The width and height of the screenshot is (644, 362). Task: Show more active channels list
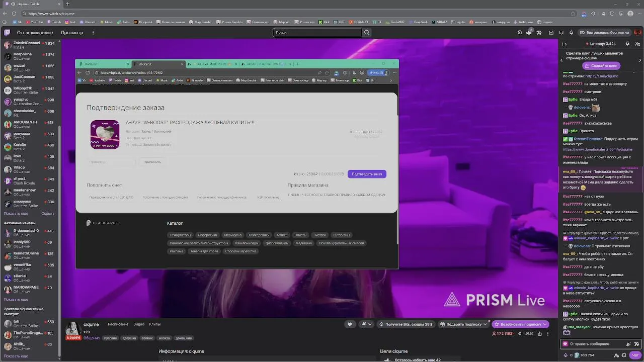coord(16,299)
